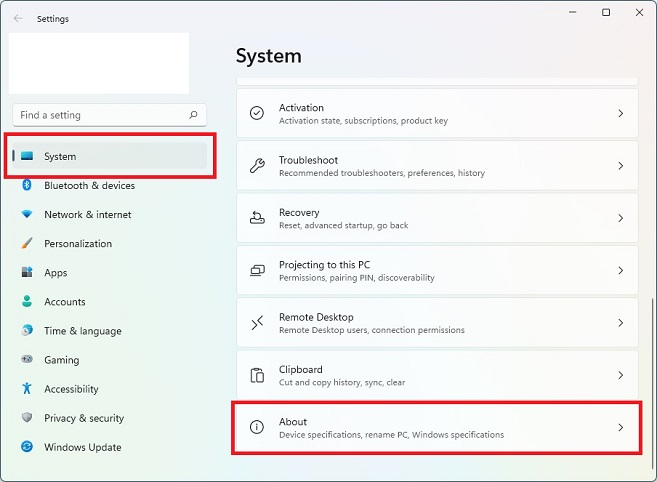
Task: Open Time & language settings
Action: [109, 330]
